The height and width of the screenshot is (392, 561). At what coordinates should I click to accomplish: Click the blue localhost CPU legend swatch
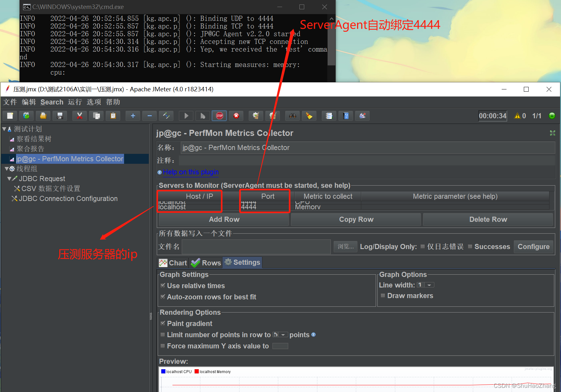coord(163,371)
